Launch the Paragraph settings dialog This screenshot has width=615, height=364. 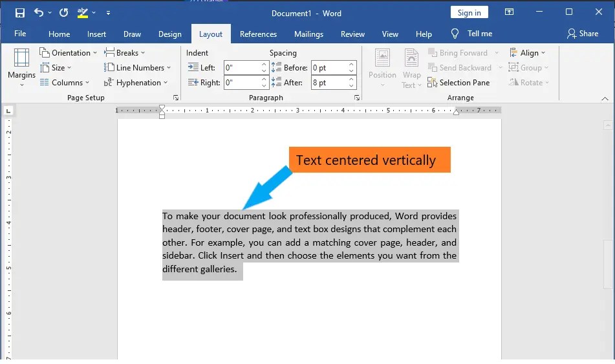click(357, 98)
